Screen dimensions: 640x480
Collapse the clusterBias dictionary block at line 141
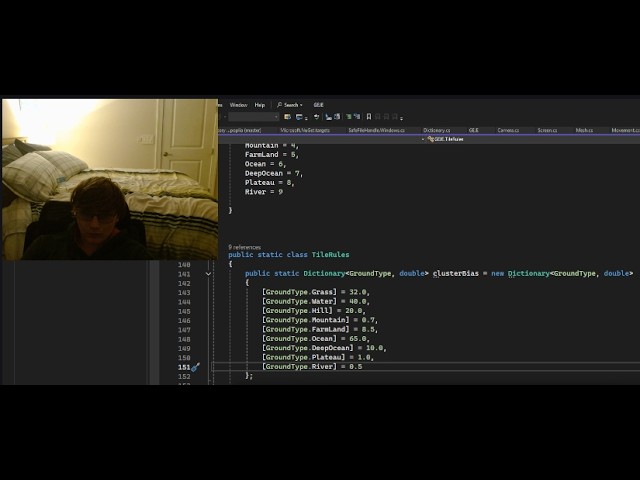208,274
